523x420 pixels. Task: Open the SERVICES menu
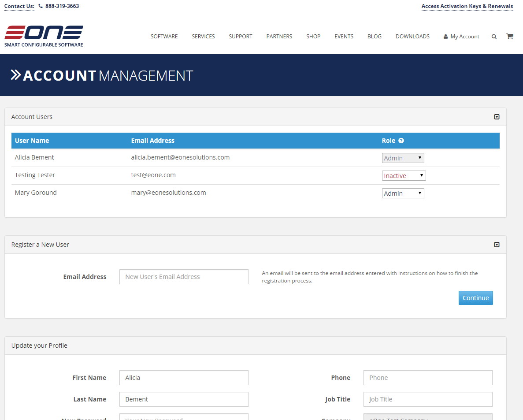click(203, 37)
